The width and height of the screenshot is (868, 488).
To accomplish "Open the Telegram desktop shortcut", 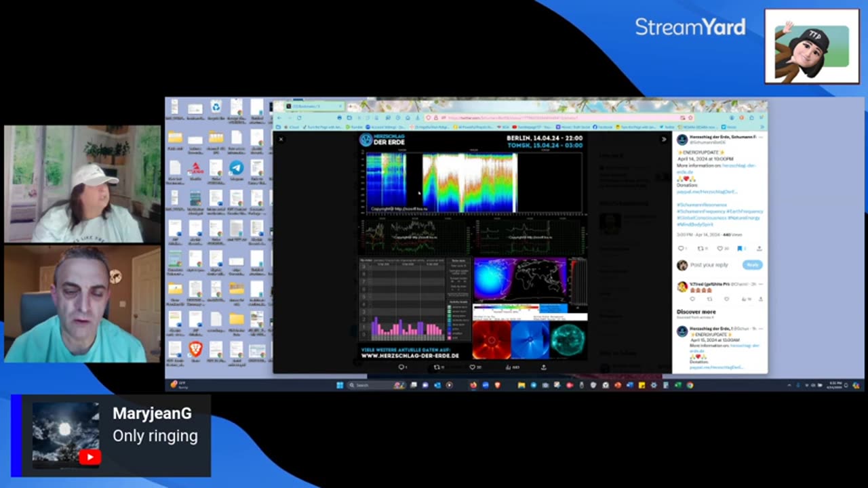I will point(236,169).
